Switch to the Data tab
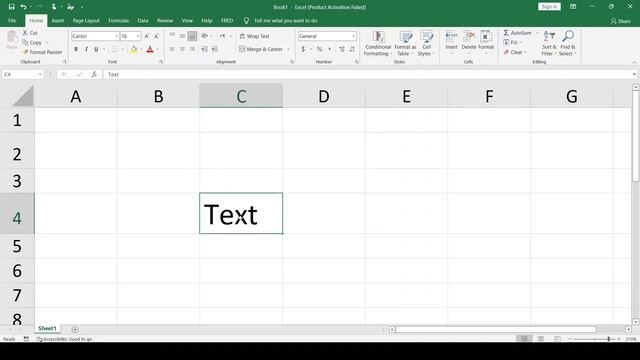This screenshot has height=360, width=640. pyautogui.click(x=143, y=20)
